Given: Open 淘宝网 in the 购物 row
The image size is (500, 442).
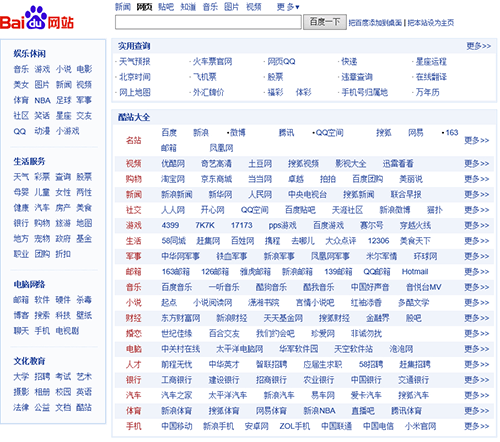Looking at the screenshot, I should [x=173, y=179].
